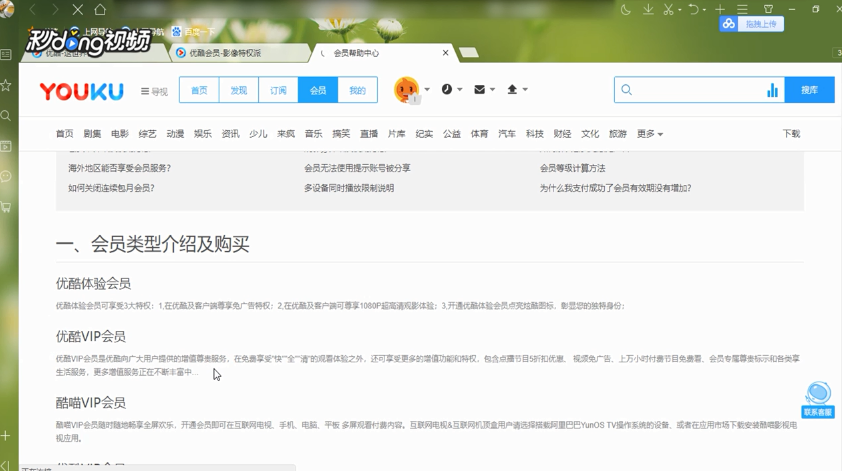The height and width of the screenshot is (471, 842).
Task: Click the YOUKU logo
Action: click(x=82, y=91)
